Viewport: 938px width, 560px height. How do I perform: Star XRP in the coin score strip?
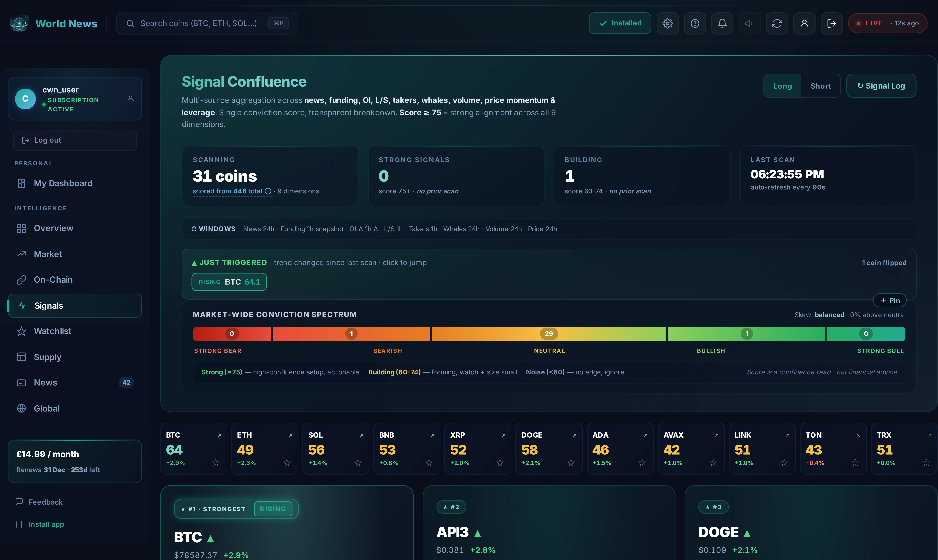click(x=500, y=463)
